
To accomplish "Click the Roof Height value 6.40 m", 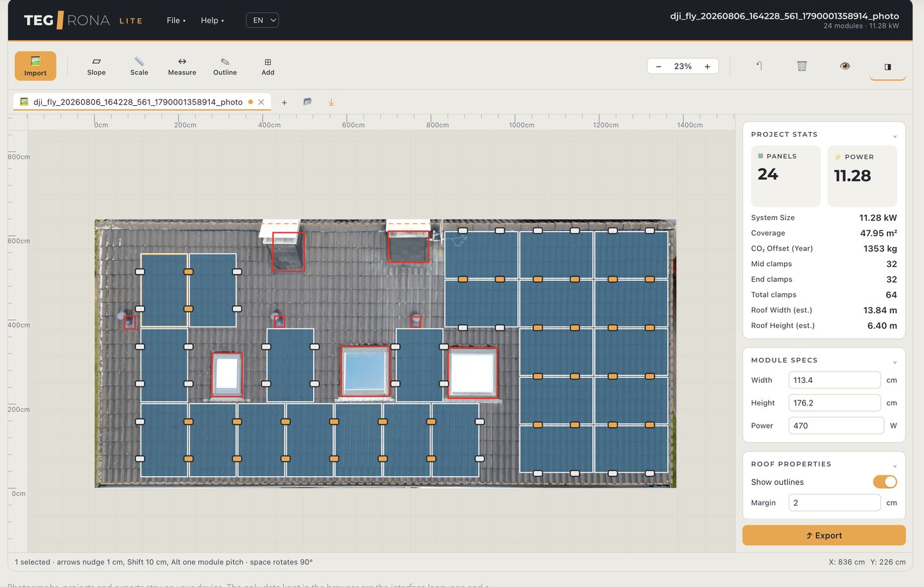I will [882, 325].
